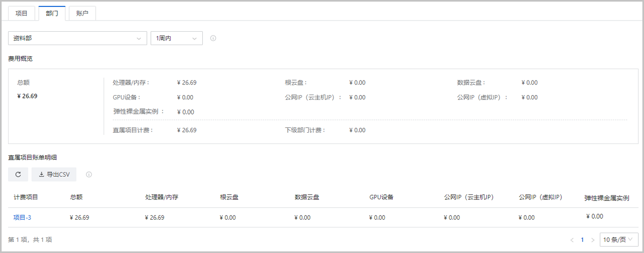
Task: Open the 账户 tab
Action: tap(82, 13)
